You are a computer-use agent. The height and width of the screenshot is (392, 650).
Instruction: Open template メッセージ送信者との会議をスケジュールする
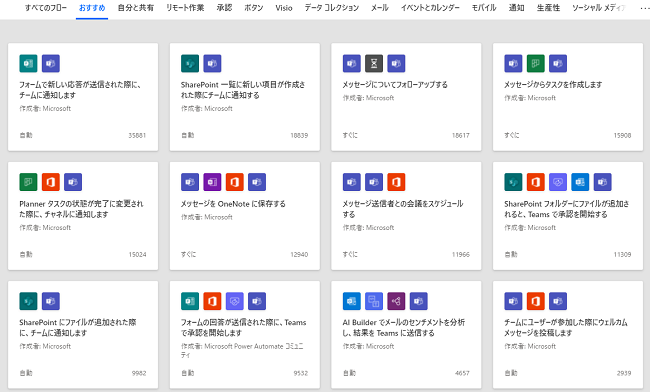point(403,209)
